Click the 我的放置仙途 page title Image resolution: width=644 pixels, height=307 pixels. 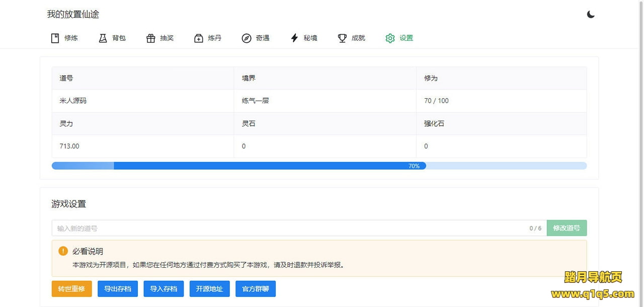click(73, 15)
